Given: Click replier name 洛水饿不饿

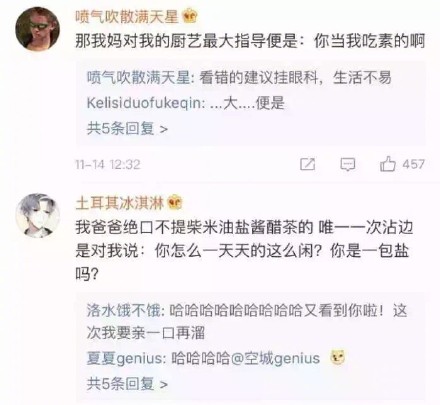Looking at the screenshot, I should coord(123,311).
